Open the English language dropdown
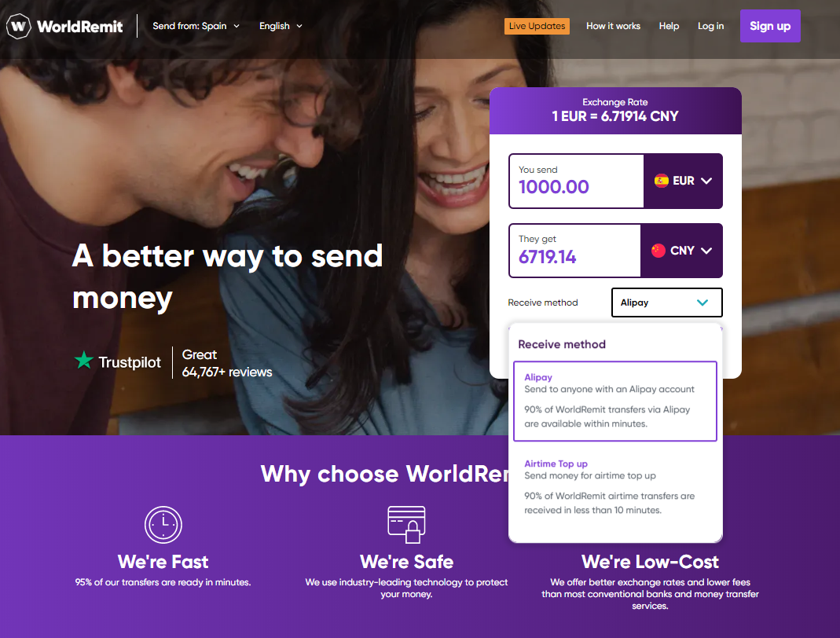The image size is (840, 638). pyautogui.click(x=281, y=26)
